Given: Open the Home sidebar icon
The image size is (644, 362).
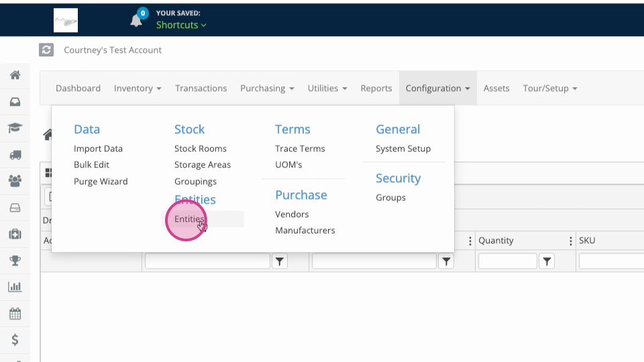Looking at the screenshot, I should pyautogui.click(x=15, y=75).
